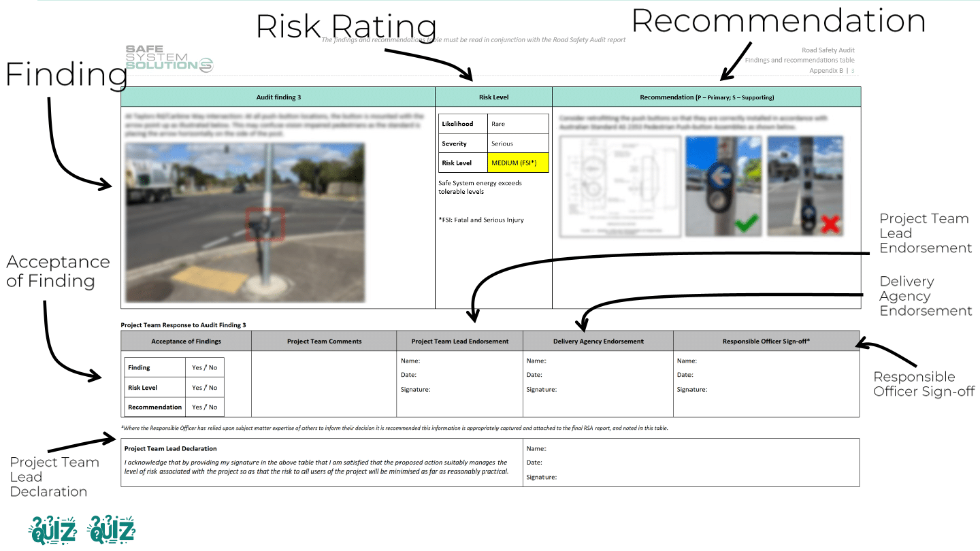Click the intersection pole photo
The image size is (980, 551).
click(x=245, y=222)
